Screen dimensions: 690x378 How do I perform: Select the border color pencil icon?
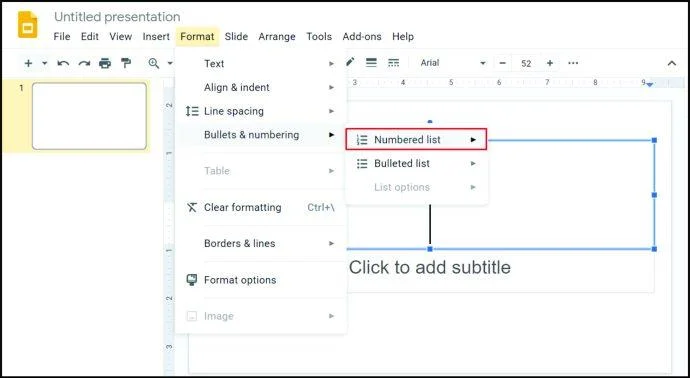[x=350, y=62]
